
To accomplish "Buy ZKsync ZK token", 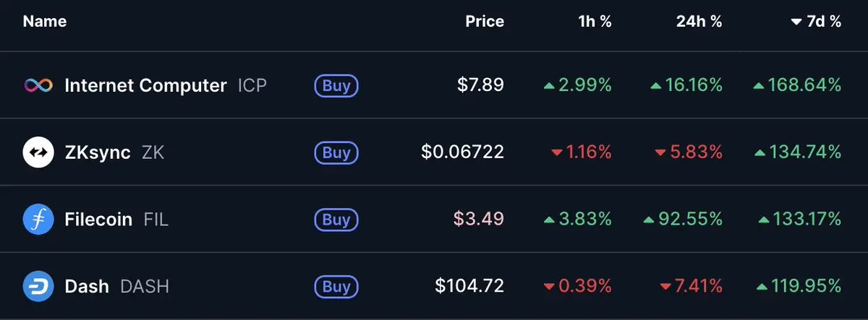I will click(336, 152).
